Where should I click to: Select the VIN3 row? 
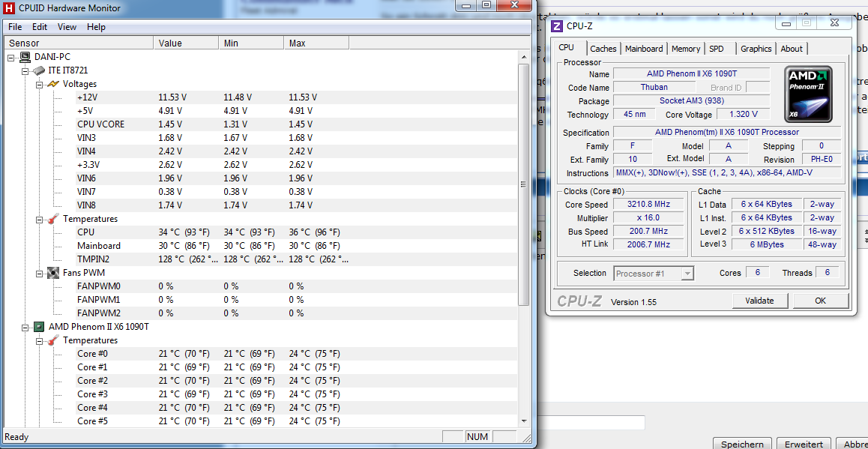(x=296, y=138)
